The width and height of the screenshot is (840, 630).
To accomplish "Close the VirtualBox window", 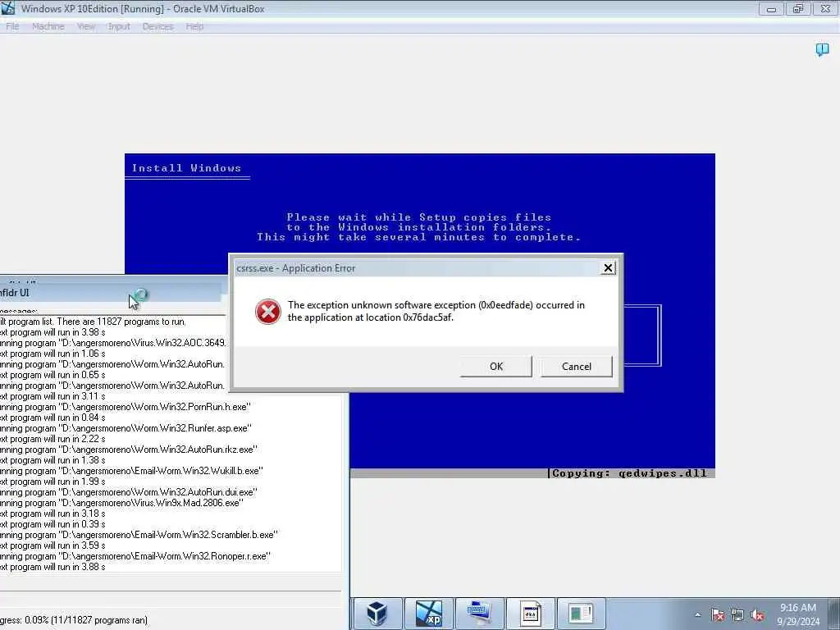I will coord(825,8).
